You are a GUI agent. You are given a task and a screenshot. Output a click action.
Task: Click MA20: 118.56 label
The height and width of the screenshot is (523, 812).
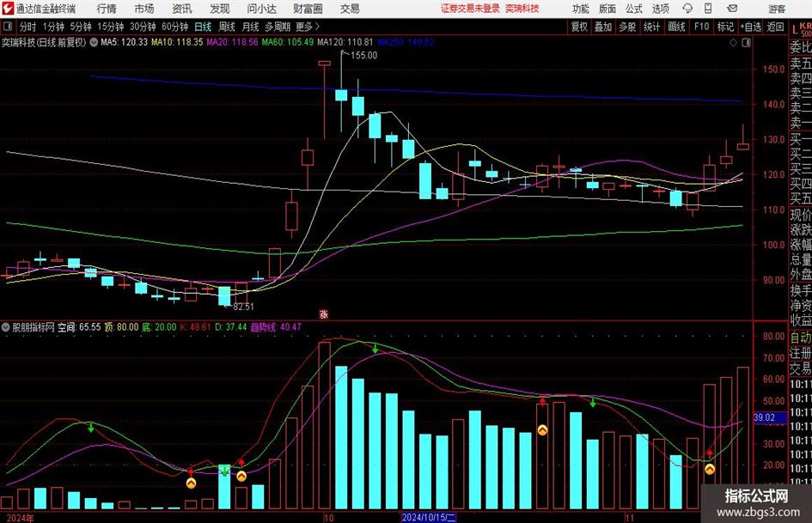pyautogui.click(x=232, y=42)
